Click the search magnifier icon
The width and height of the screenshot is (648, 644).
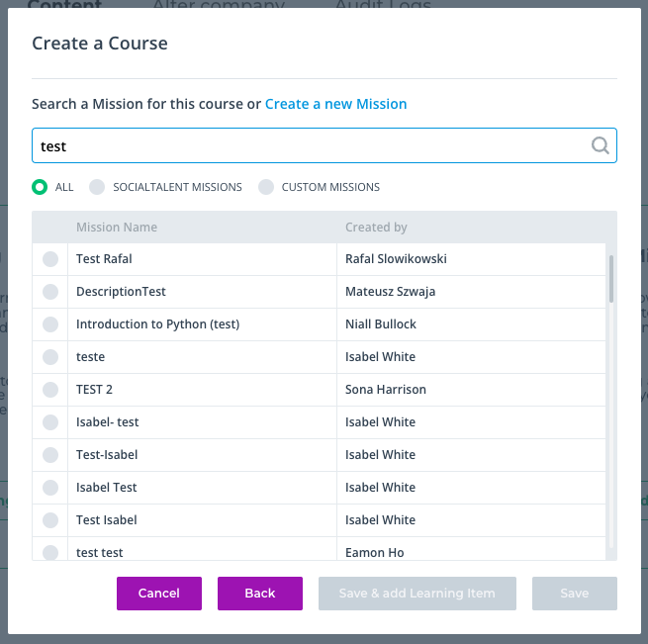coord(600,145)
